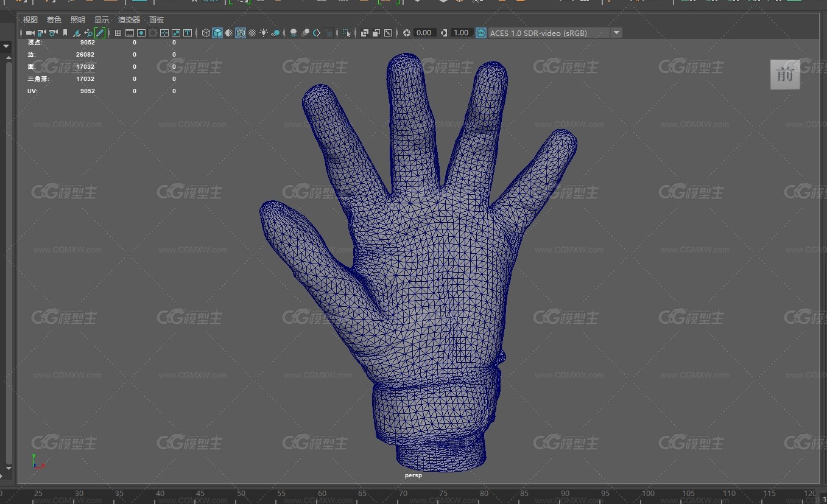Toggle the Gate Mask icon
827x504 pixels.
(x=153, y=33)
